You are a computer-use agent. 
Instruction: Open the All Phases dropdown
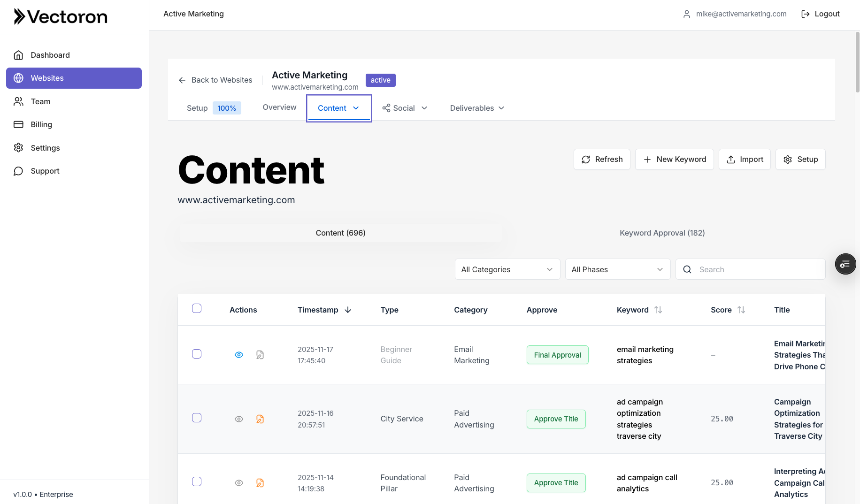pos(617,269)
